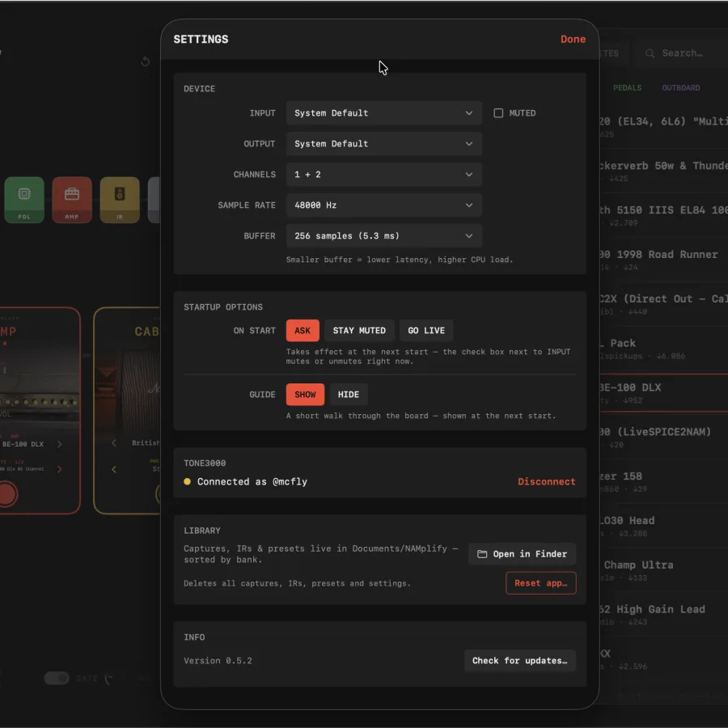
Task: Set On Start to GO LIVE
Action: [426, 331]
